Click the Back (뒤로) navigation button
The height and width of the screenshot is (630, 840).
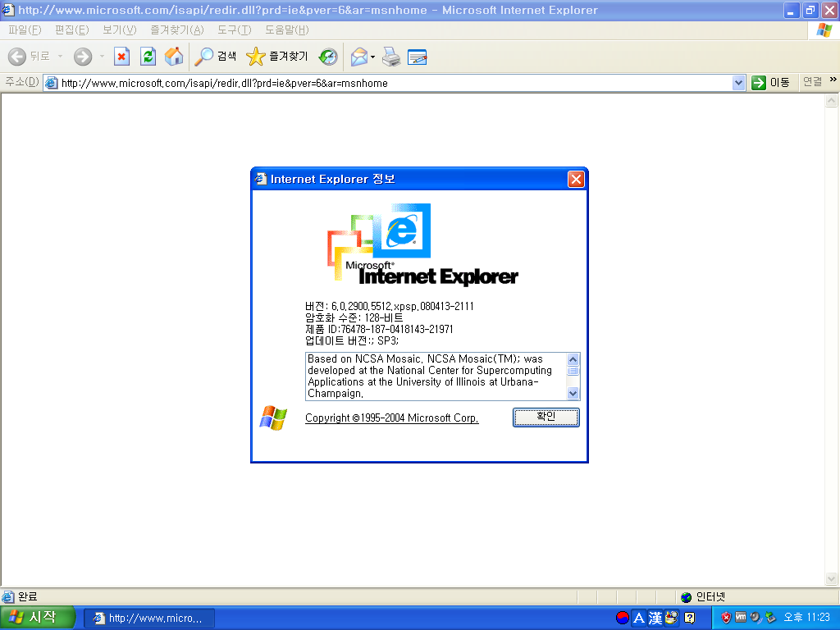coord(30,57)
